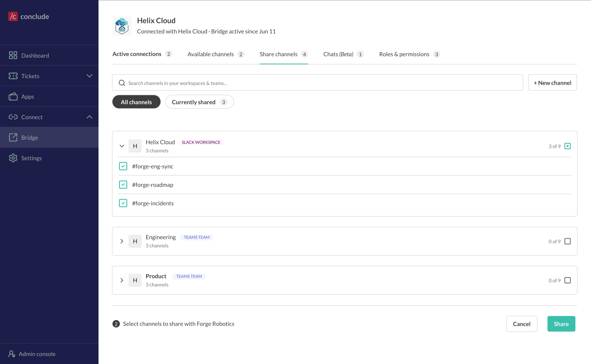The image size is (591, 364).
Task: Click the Share button
Action: click(x=561, y=324)
